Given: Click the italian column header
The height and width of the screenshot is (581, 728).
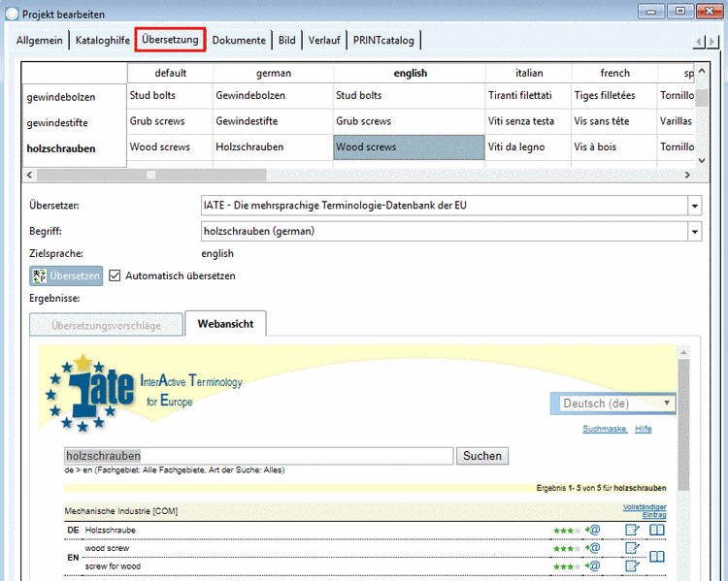Looking at the screenshot, I should 529,74.
